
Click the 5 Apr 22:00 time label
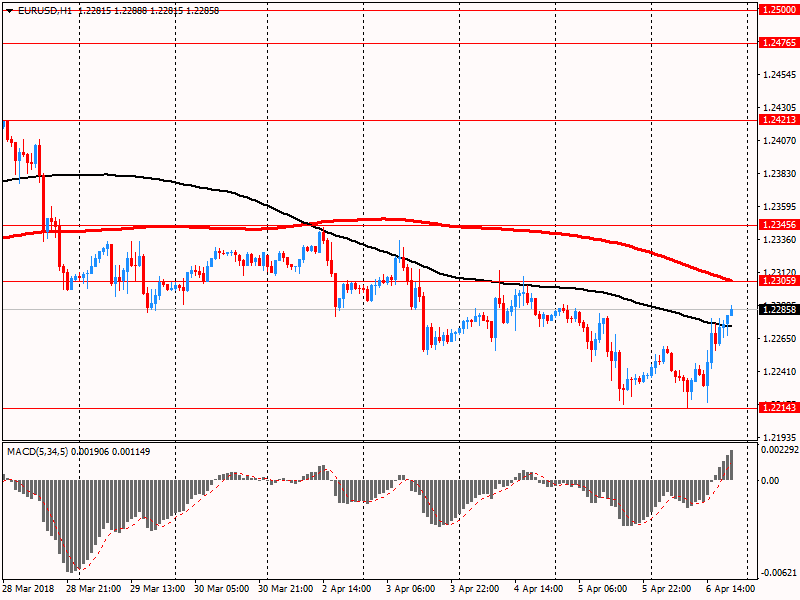[666, 589]
